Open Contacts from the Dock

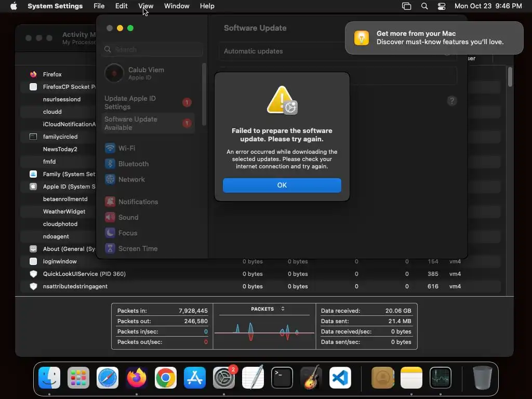[383, 378]
